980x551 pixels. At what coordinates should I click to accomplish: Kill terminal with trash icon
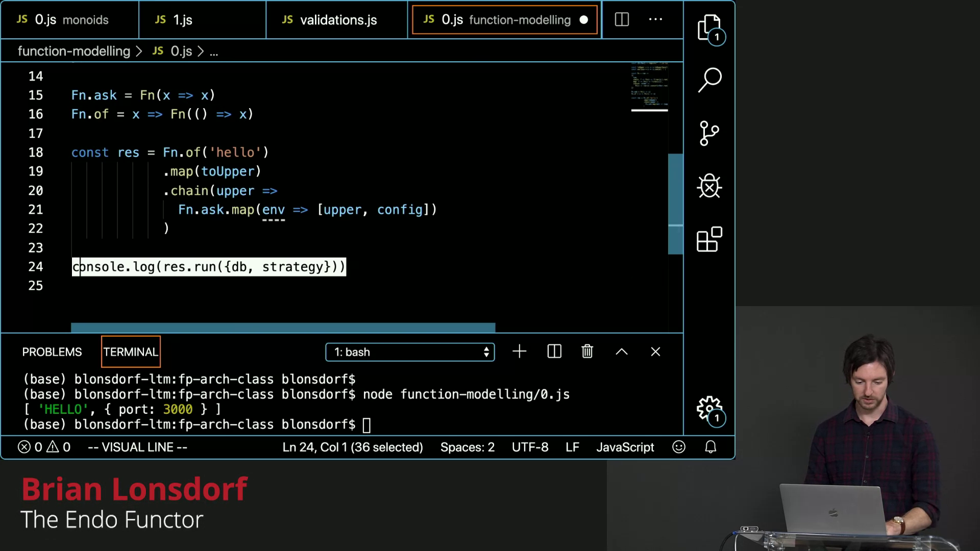coord(587,352)
